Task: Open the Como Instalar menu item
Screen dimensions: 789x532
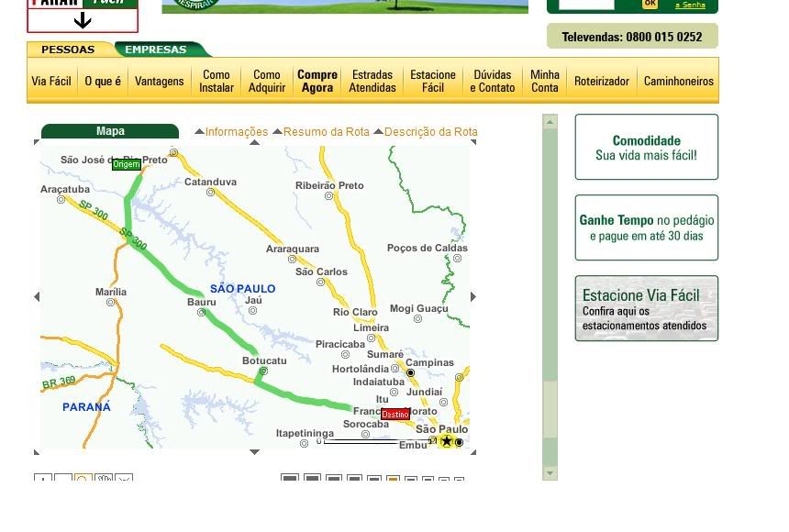Action: tap(217, 81)
